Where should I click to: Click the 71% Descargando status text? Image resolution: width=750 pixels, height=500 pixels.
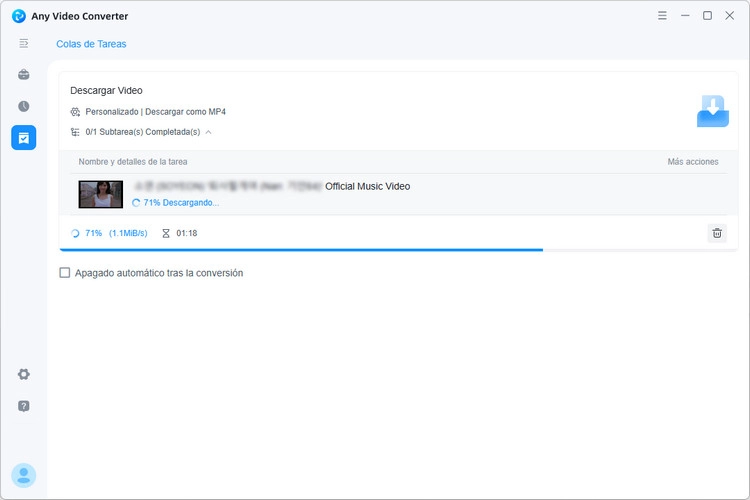coord(181,203)
